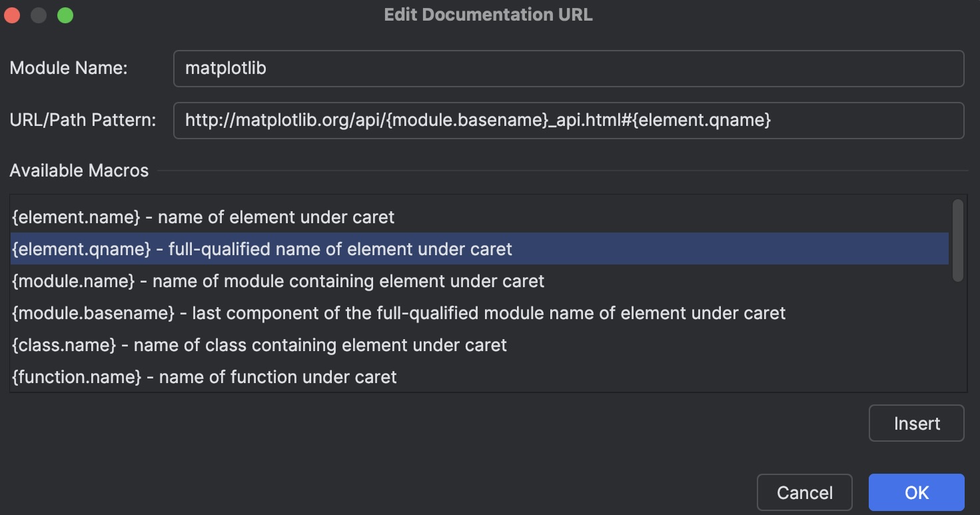980x515 pixels.
Task: Confirm changes with the OK button
Action: (x=916, y=492)
